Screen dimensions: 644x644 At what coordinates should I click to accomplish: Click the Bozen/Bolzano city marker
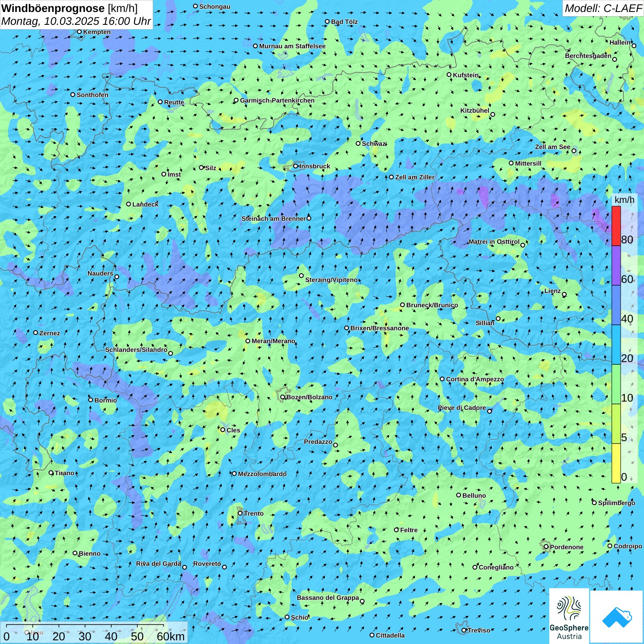coord(283,397)
